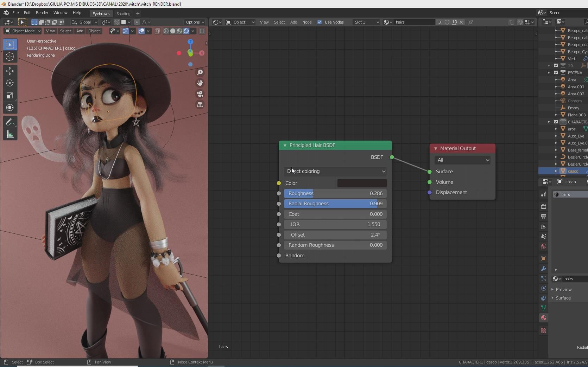Open the Texture properties tab
The width and height of the screenshot is (588, 367).
[544, 331]
